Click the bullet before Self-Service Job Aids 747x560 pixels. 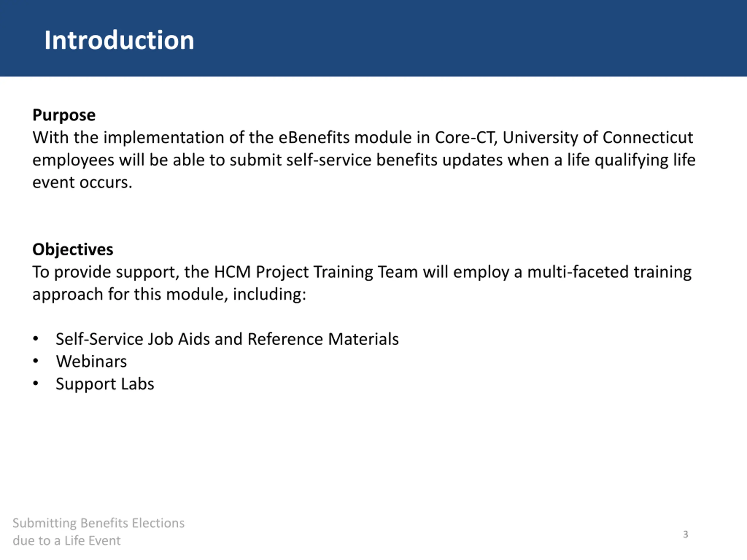pos(36,339)
